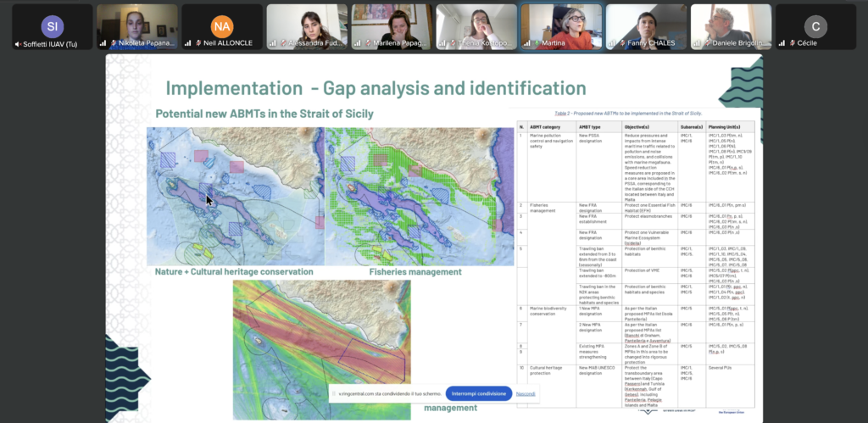The width and height of the screenshot is (868, 423).
Task: Click muted microphone icon next to Neil ALLONCLE
Action: click(198, 43)
